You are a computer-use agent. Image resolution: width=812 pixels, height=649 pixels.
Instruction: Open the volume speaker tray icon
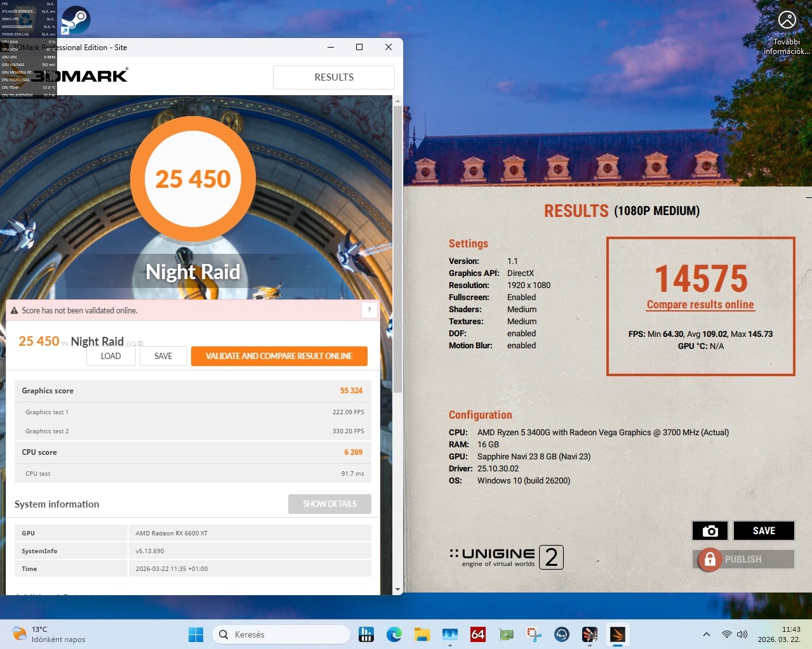(x=742, y=634)
